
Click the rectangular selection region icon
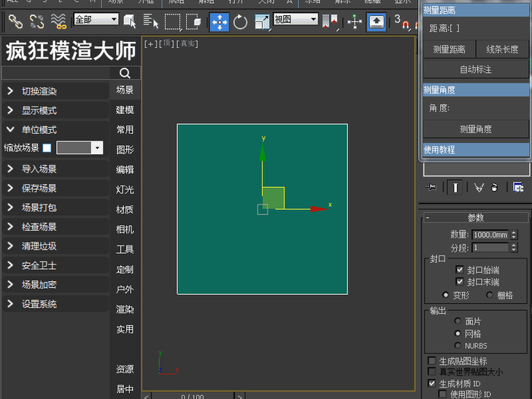tap(173, 21)
